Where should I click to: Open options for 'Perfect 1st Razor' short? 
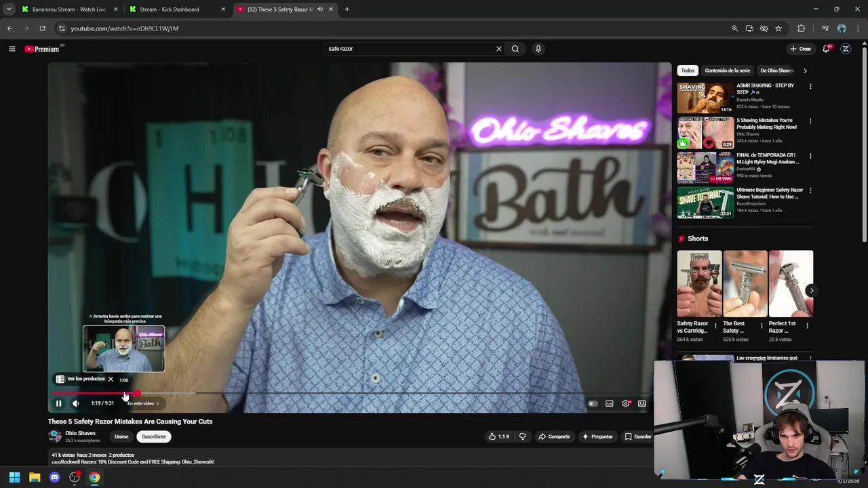click(x=807, y=325)
